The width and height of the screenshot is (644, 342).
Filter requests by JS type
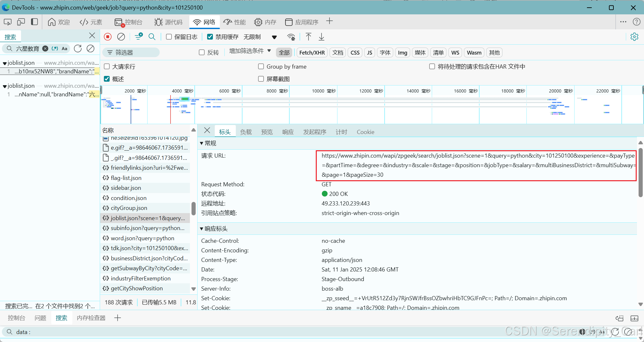coord(370,53)
